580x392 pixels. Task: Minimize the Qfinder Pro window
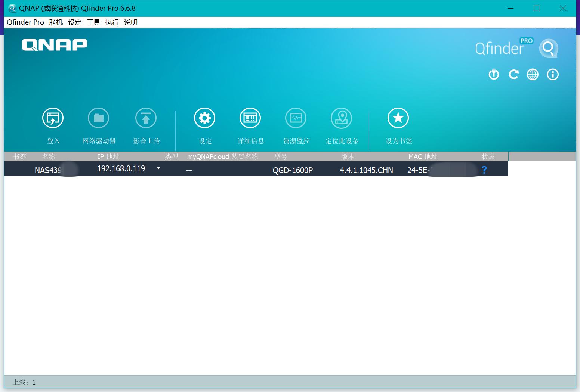coord(511,8)
